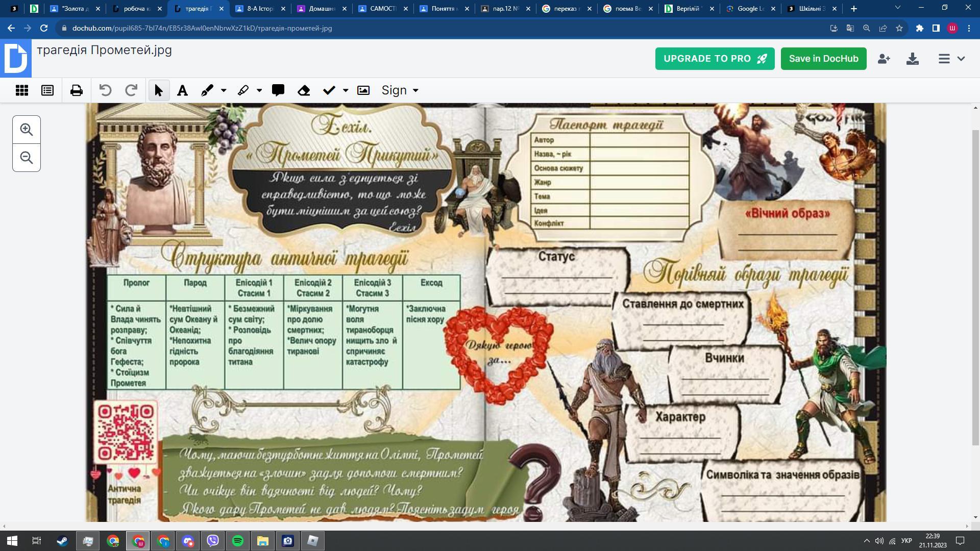Select the Eraser tool
Screen dimensions: 980x551
tap(304, 91)
